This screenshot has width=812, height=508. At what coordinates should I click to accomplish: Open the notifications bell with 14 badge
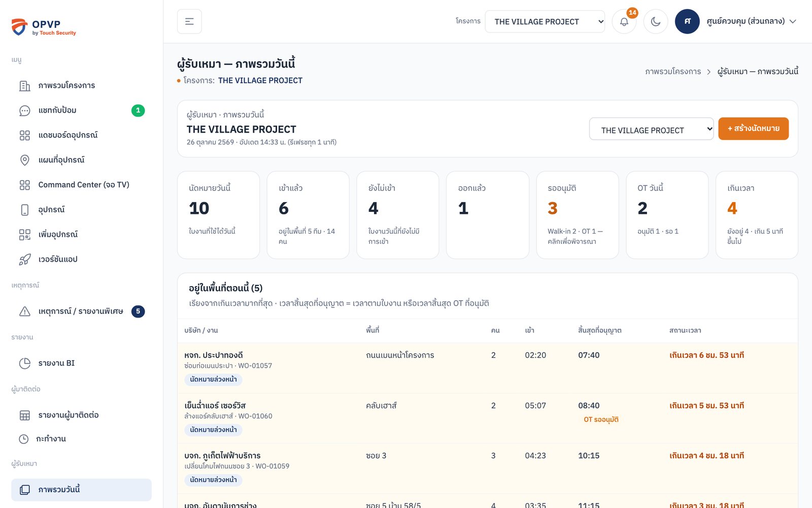point(624,21)
